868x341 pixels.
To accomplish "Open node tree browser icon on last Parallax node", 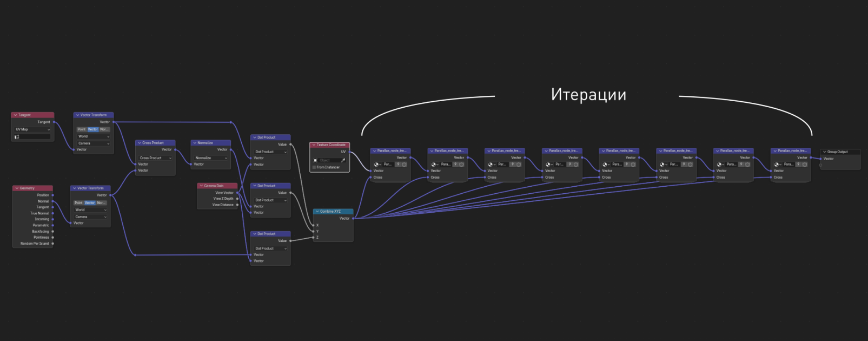I will coord(778,164).
